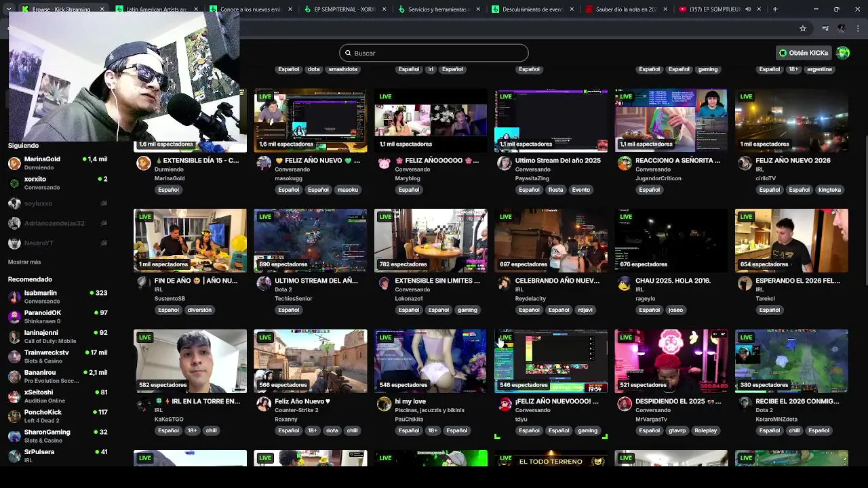
Task: Open SharonGaming recommended channel avatar
Action: (x=14, y=436)
